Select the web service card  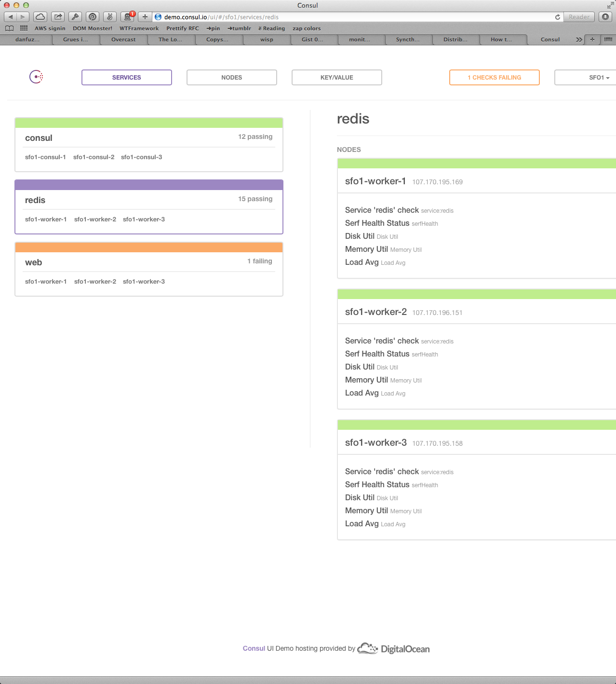[x=148, y=269]
